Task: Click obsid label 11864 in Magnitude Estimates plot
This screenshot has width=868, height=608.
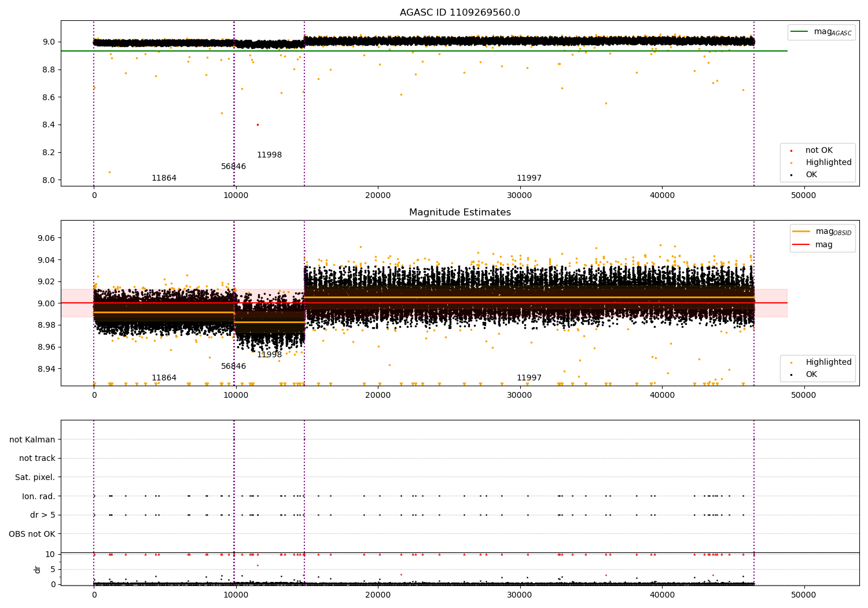Action: (x=164, y=378)
